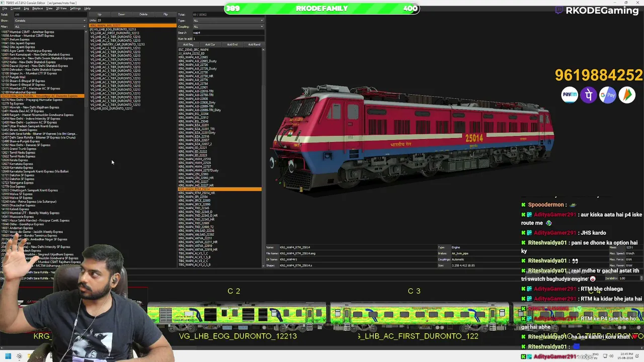This screenshot has width=644, height=362.
Task: Click the Add Cur button
Action: point(210,45)
